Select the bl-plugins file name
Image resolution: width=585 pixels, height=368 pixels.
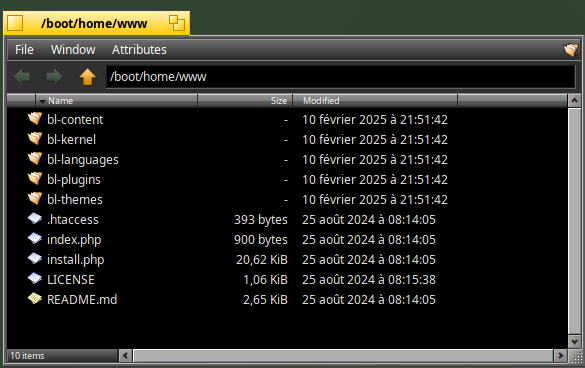(x=74, y=180)
